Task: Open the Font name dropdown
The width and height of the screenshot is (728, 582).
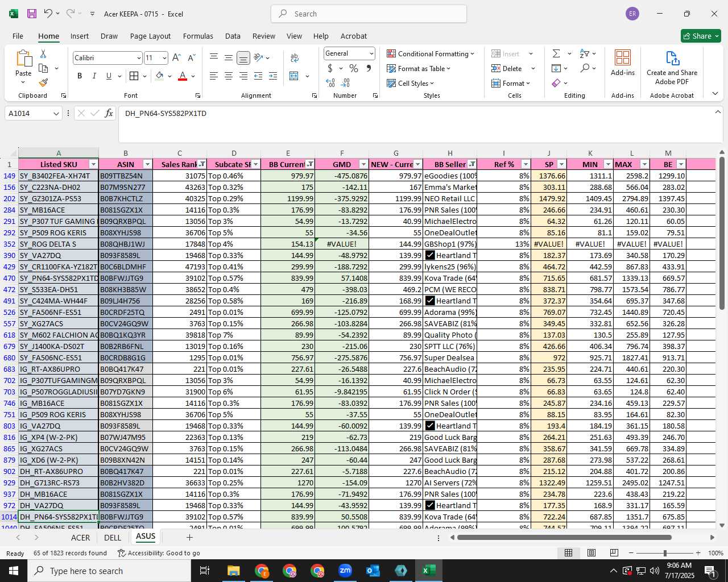Action: 139,58
